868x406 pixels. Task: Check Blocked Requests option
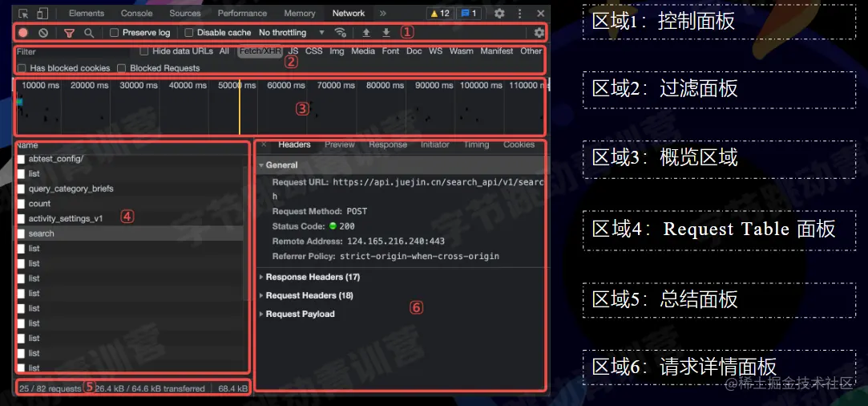pos(122,68)
